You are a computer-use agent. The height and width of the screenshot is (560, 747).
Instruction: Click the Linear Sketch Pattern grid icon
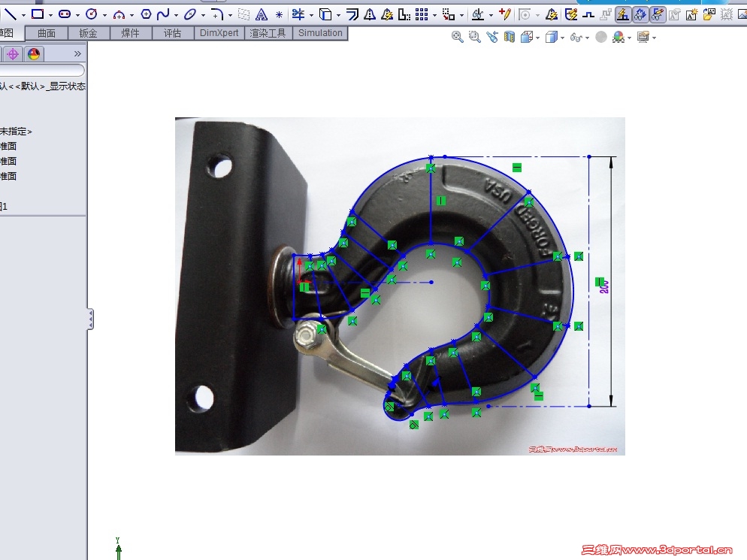(422, 14)
